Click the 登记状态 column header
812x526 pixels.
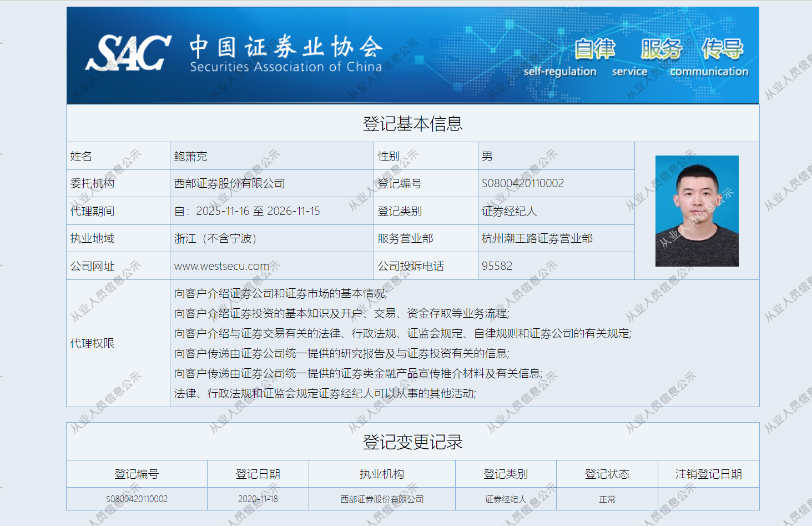[x=607, y=474]
